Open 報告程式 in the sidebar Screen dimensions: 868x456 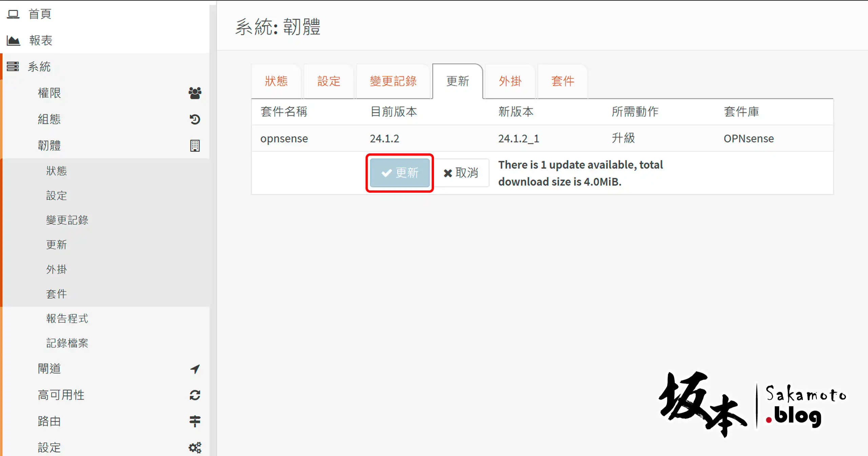(67, 318)
